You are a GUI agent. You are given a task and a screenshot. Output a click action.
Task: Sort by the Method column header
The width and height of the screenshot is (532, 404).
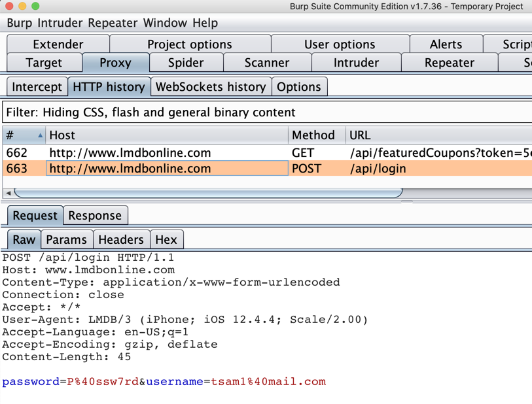(317, 135)
